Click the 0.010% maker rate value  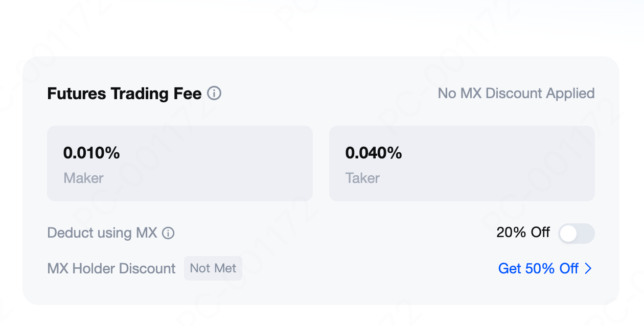(x=91, y=153)
